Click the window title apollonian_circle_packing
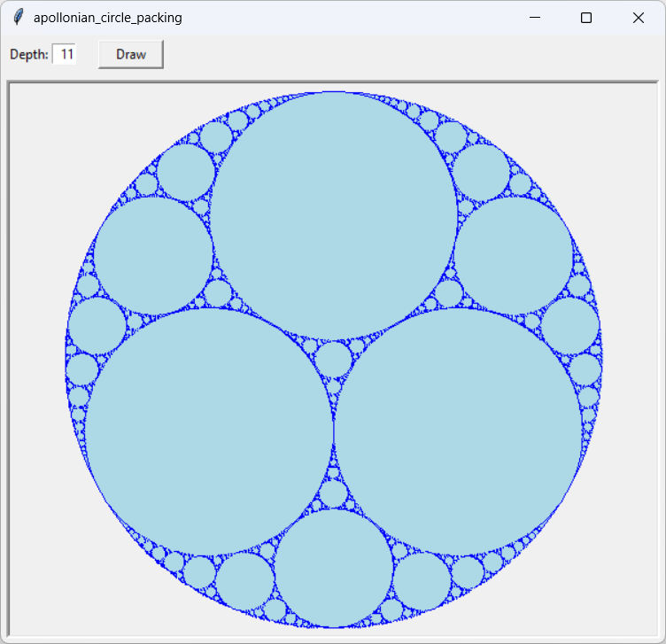This screenshot has height=644, width=666. [x=108, y=18]
